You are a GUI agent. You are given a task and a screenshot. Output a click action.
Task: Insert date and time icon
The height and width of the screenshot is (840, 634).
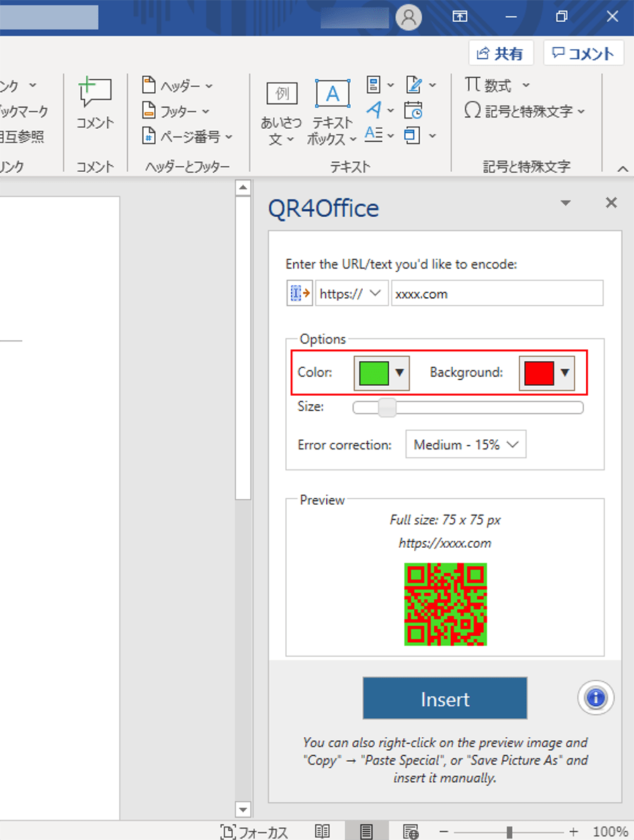414,110
